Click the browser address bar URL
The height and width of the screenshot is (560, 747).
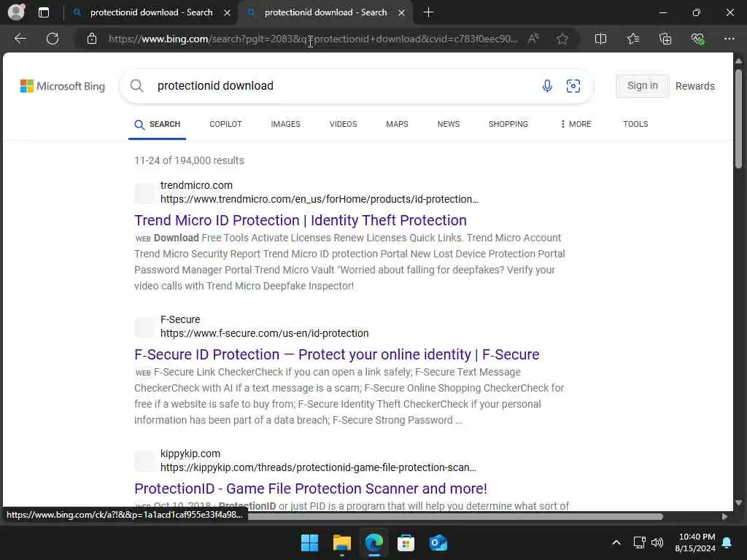313,39
